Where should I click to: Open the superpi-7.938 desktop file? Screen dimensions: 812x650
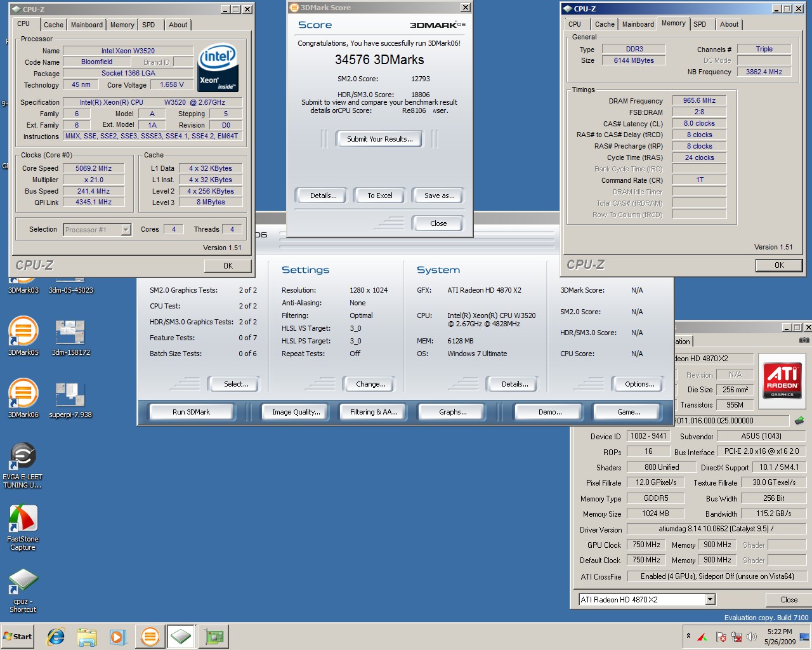coord(70,398)
